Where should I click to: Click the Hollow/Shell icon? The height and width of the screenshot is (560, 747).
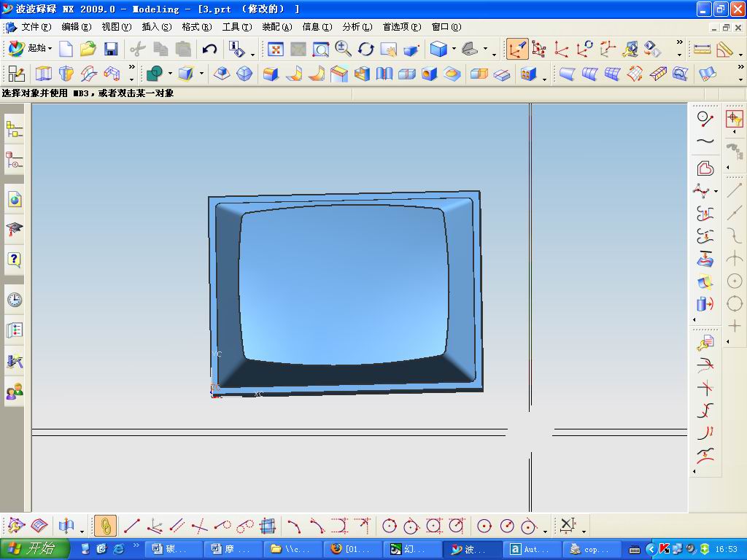[362, 74]
